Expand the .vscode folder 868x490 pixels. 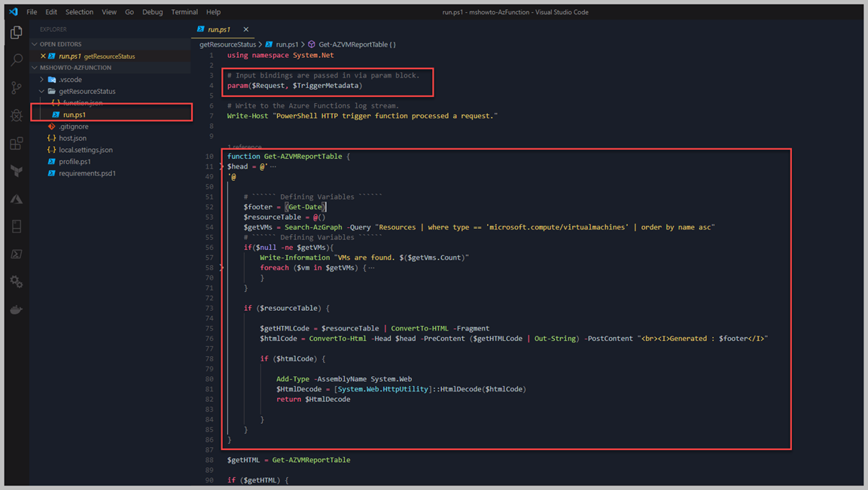42,80
